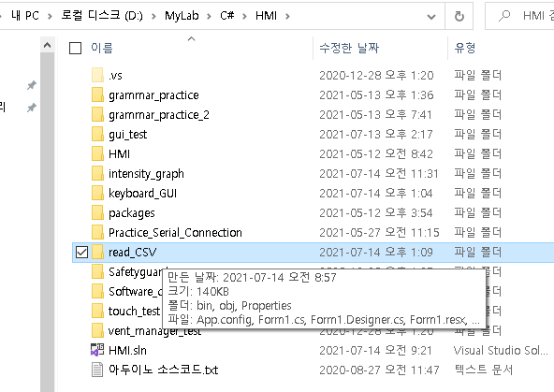This screenshot has width=554, height=392.
Task: Click the read_CSV folder icon
Action: pyautogui.click(x=97, y=253)
